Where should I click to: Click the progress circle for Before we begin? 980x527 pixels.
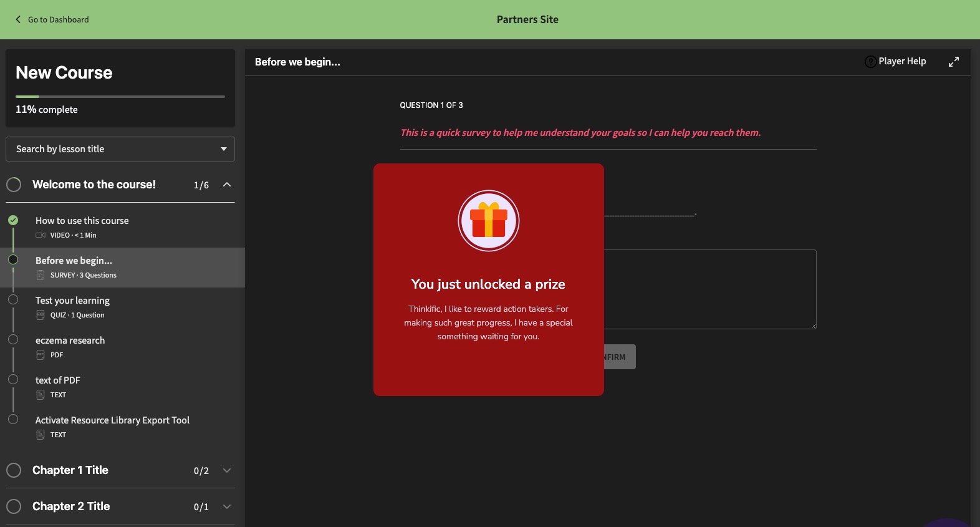[x=13, y=259]
